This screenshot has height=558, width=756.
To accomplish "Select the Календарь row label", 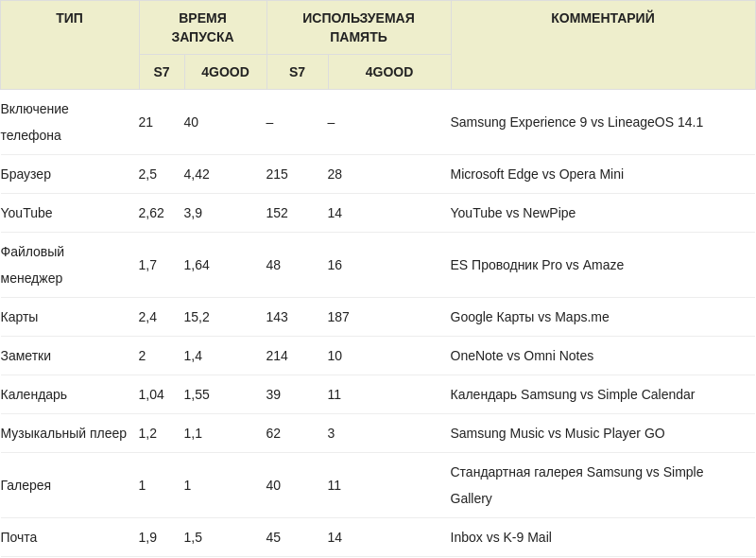I will pos(34,394).
